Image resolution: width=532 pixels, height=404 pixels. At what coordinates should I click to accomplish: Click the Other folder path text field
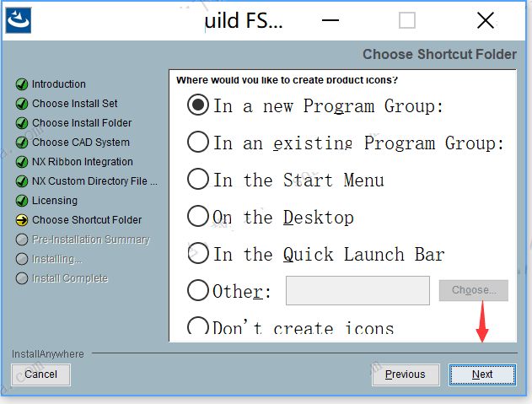(357, 291)
